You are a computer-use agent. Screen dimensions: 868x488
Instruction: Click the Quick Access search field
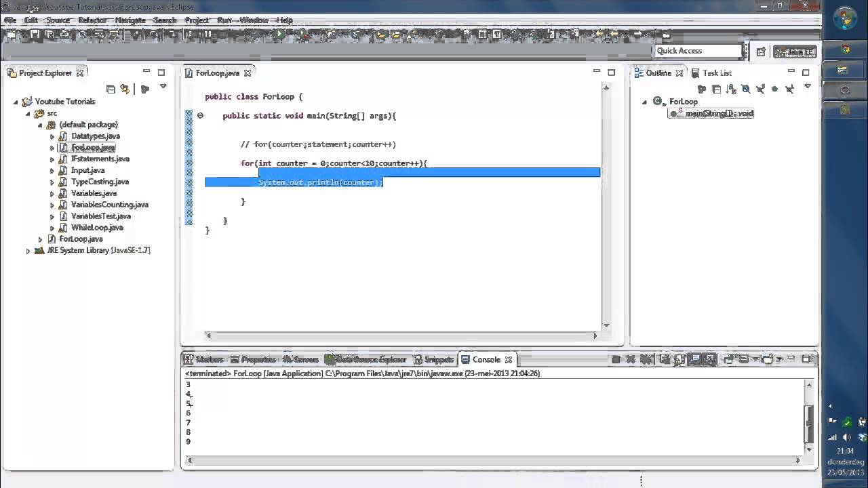click(698, 51)
